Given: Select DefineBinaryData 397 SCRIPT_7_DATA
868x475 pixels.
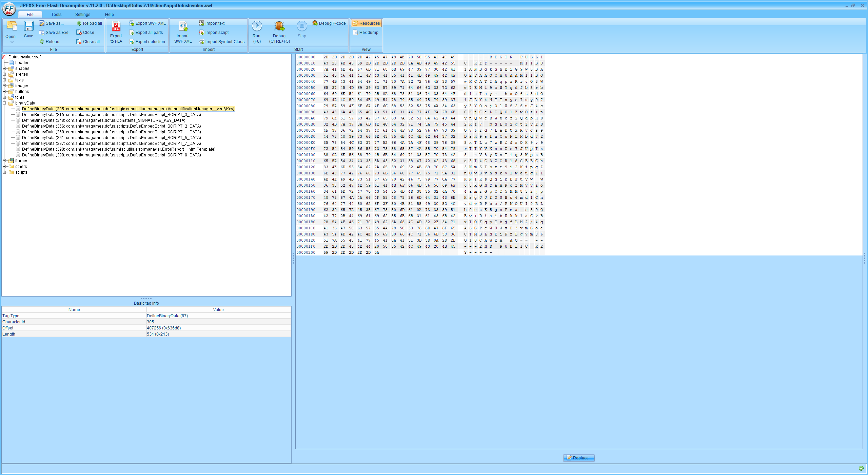Looking at the screenshot, I should tap(111, 144).
